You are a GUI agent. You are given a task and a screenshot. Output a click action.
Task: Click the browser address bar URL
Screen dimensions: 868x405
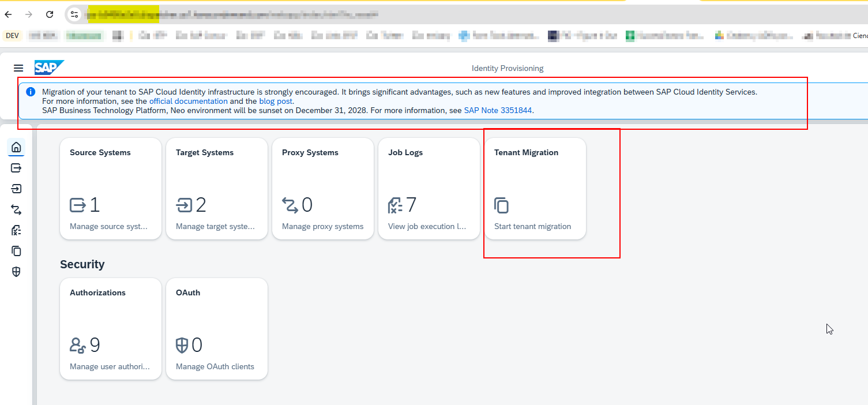[x=232, y=14]
